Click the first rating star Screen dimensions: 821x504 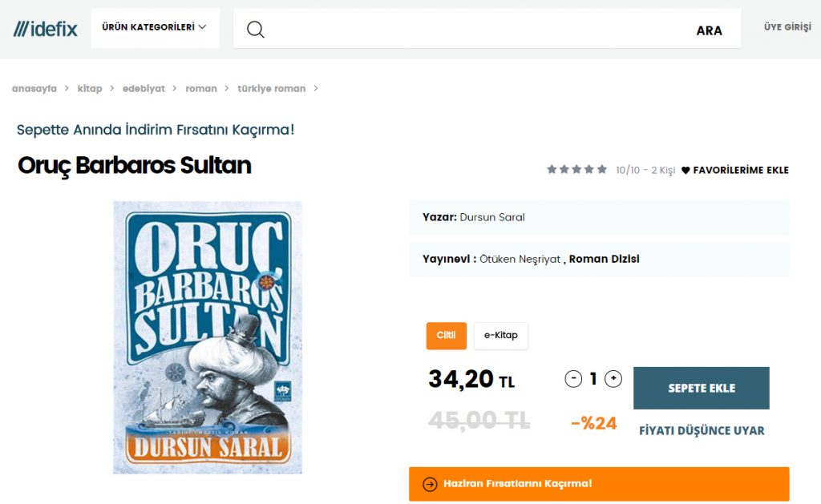pyautogui.click(x=552, y=169)
